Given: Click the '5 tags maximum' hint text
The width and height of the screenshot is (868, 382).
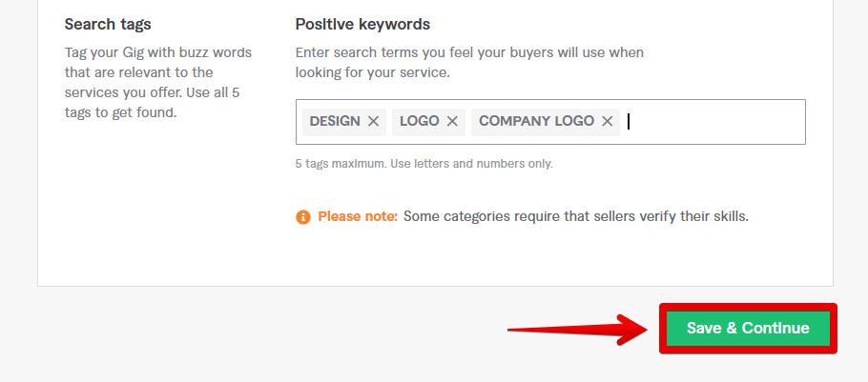Looking at the screenshot, I should [424, 164].
